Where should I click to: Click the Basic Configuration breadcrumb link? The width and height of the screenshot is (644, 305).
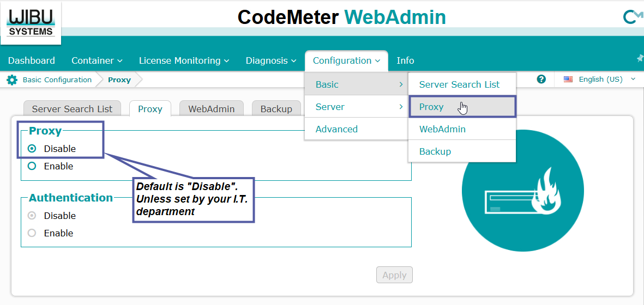[x=57, y=80]
